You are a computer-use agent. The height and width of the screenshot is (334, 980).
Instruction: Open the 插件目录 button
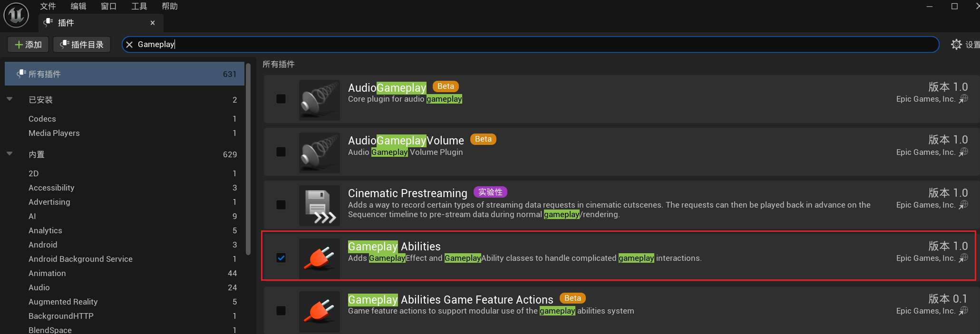point(82,45)
